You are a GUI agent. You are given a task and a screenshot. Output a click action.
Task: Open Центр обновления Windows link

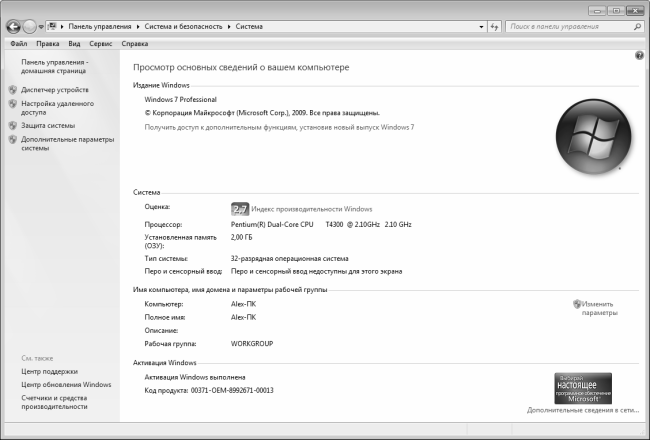coord(66,384)
